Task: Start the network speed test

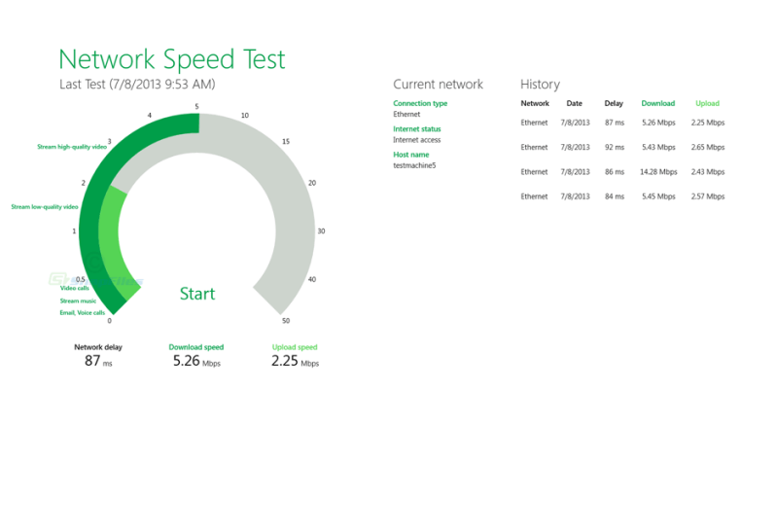Action: point(197,294)
